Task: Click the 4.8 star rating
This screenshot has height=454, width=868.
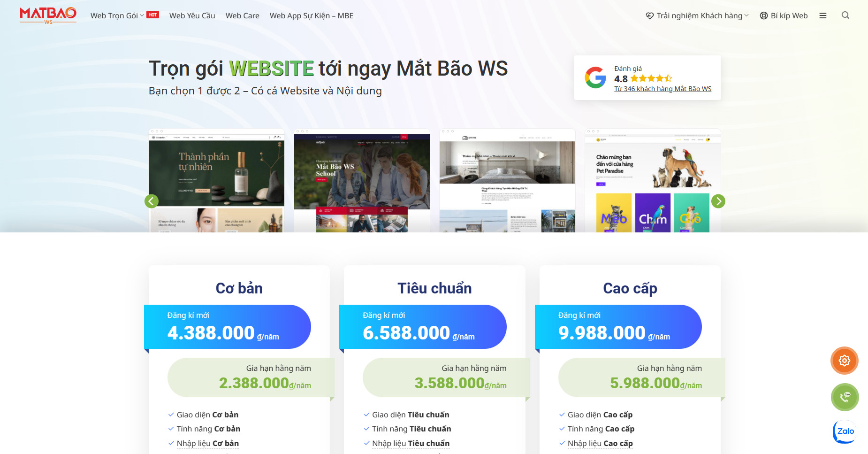Action: point(643,78)
